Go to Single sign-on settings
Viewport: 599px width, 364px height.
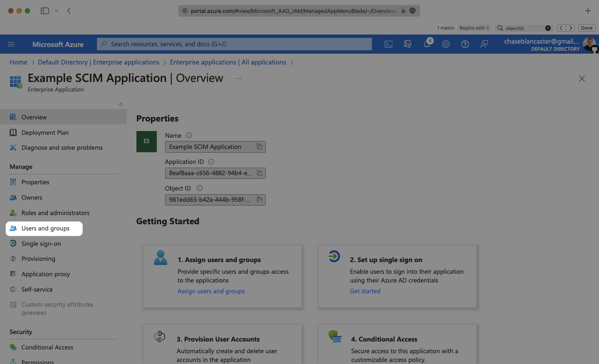pos(41,244)
